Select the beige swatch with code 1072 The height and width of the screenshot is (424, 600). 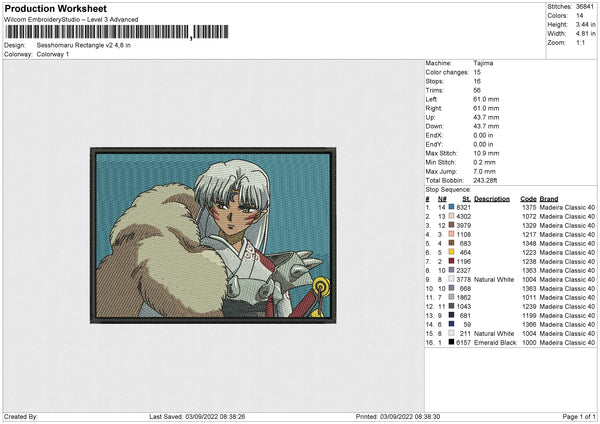coord(452,215)
